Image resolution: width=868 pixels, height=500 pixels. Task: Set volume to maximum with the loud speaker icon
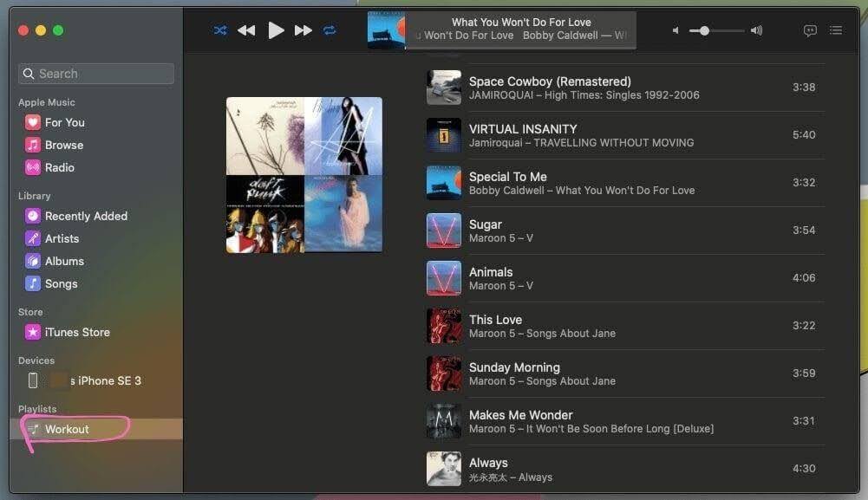756,30
